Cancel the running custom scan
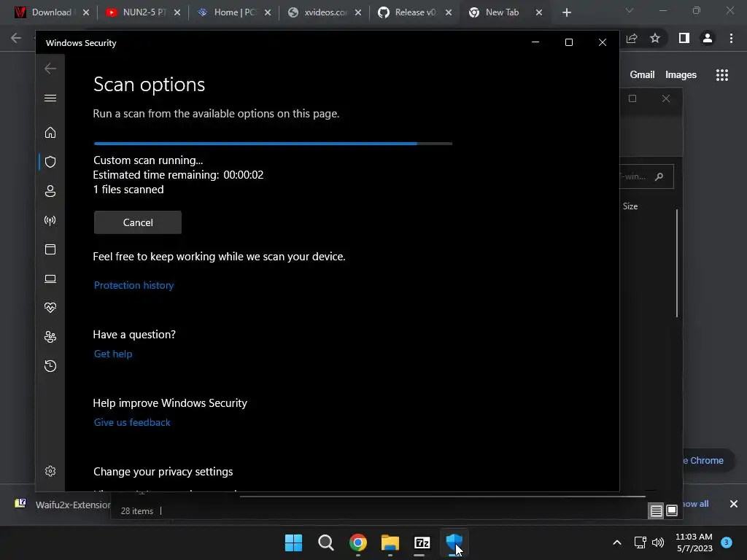The image size is (747, 560). tap(138, 222)
